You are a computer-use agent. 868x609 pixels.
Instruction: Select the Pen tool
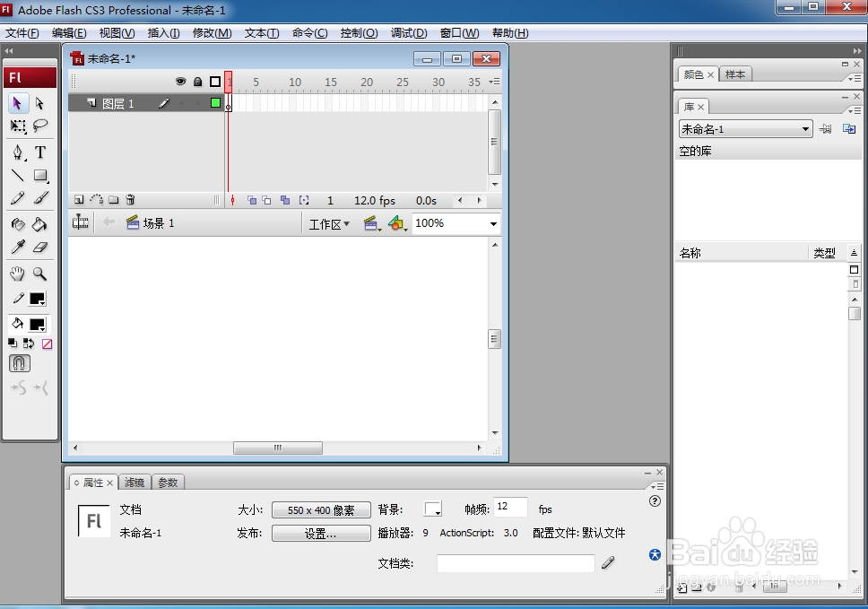click(x=18, y=152)
